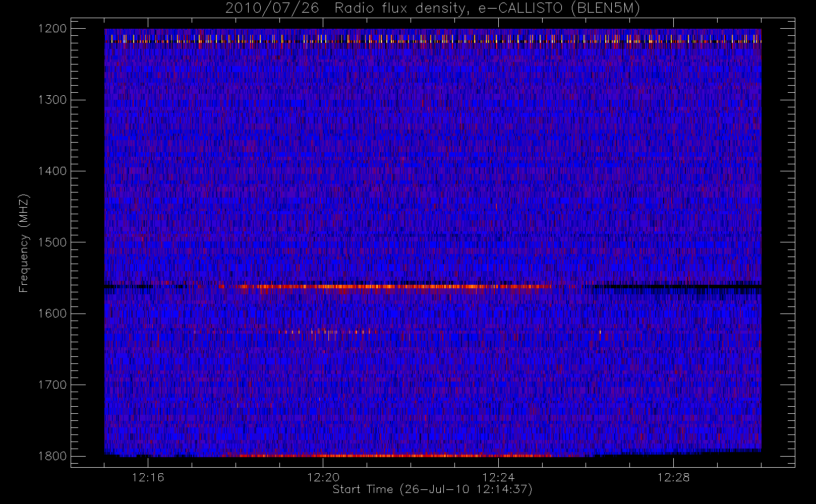Click the 12:16 time axis label
This screenshot has width=816, height=504.
click(148, 477)
